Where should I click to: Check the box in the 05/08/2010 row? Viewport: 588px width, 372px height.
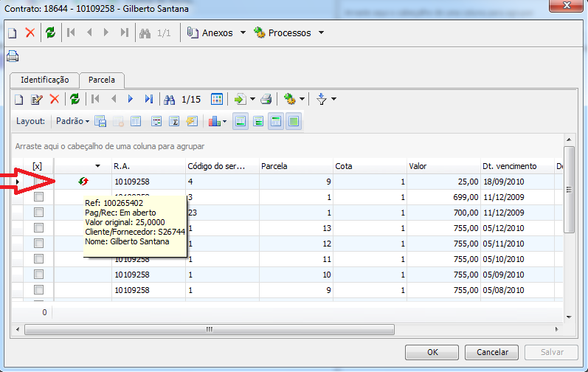38,290
